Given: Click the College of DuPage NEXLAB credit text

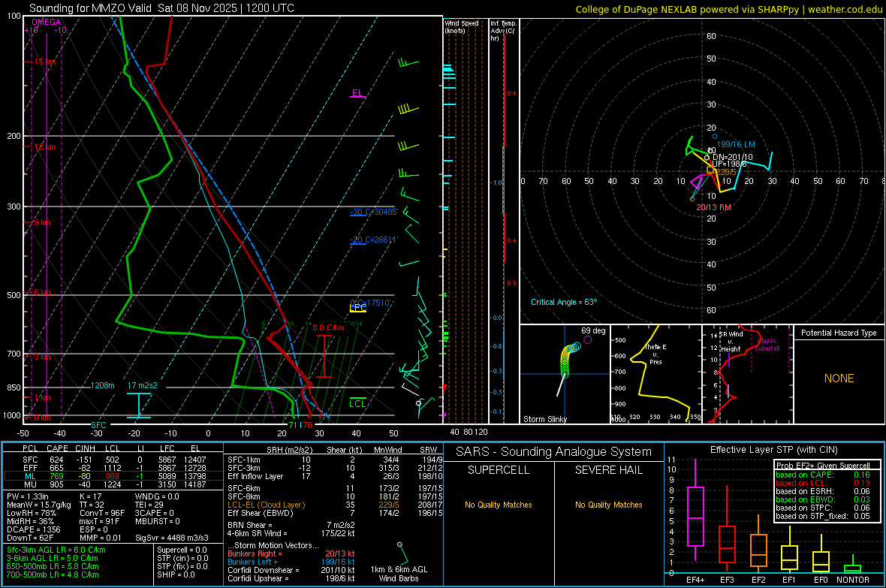Looking at the screenshot, I should (x=728, y=9).
